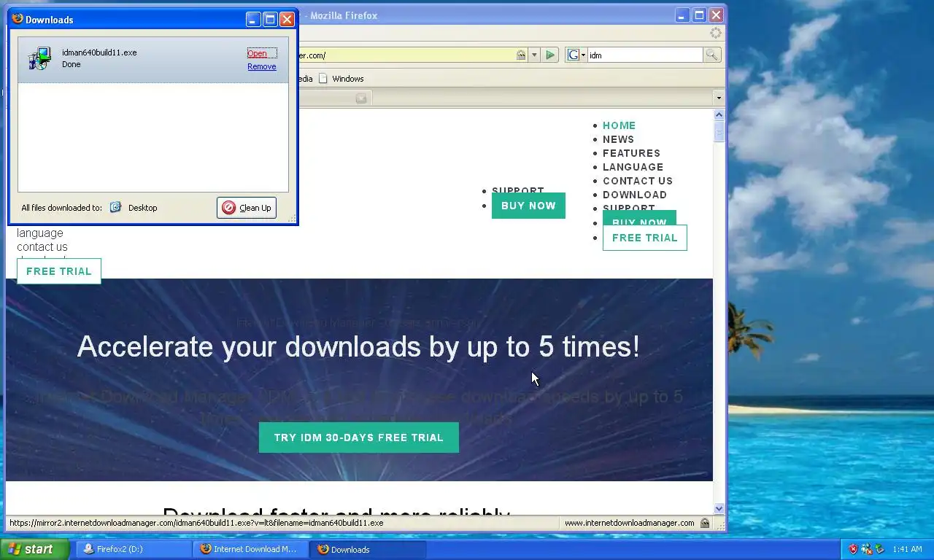Click the system tray clock

coord(907,549)
